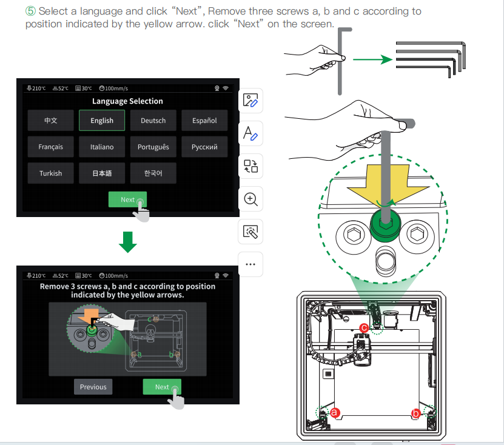Click the red screw marker a at bottom left
The height and width of the screenshot is (445, 504).
(334, 413)
